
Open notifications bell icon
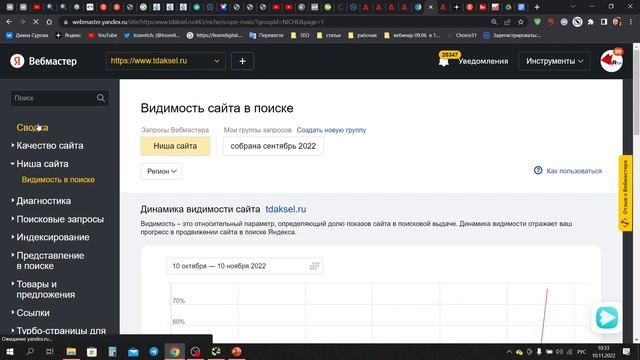tap(444, 62)
